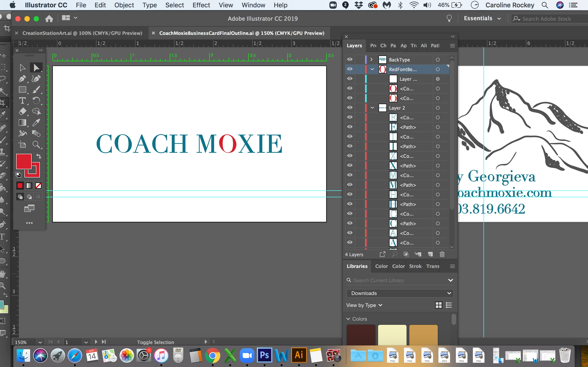Toggle visibility of Layer 2
Image resolution: width=588 pixels, height=367 pixels.
coord(350,108)
